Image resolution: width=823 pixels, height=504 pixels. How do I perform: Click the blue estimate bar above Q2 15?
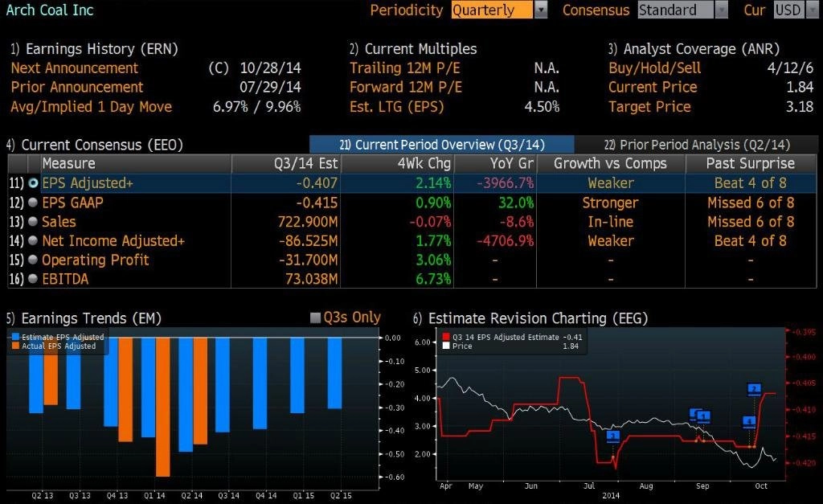pyautogui.click(x=335, y=373)
